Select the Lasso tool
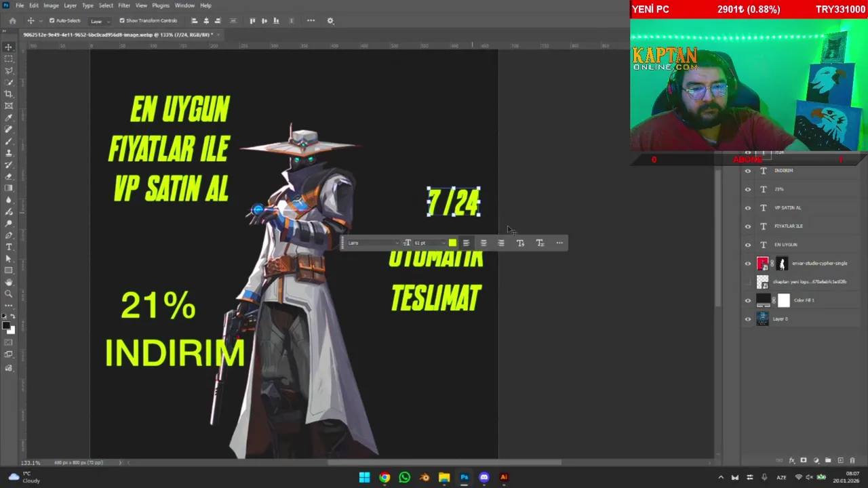 pyautogui.click(x=9, y=70)
